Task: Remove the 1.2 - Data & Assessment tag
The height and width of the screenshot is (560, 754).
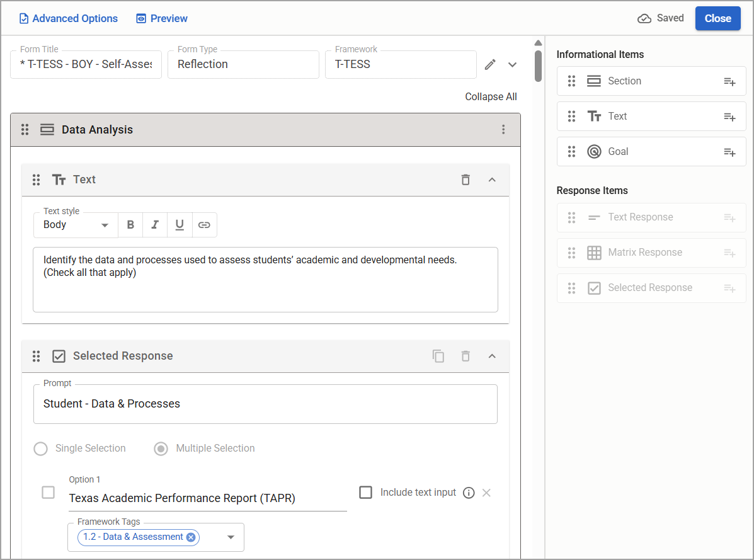Action: [191, 537]
